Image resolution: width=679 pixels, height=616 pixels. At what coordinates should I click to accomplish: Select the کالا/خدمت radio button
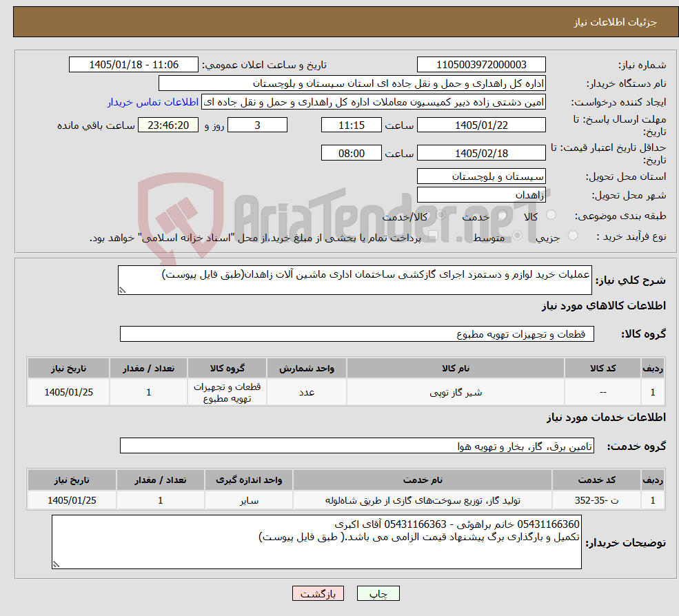click(440, 215)
